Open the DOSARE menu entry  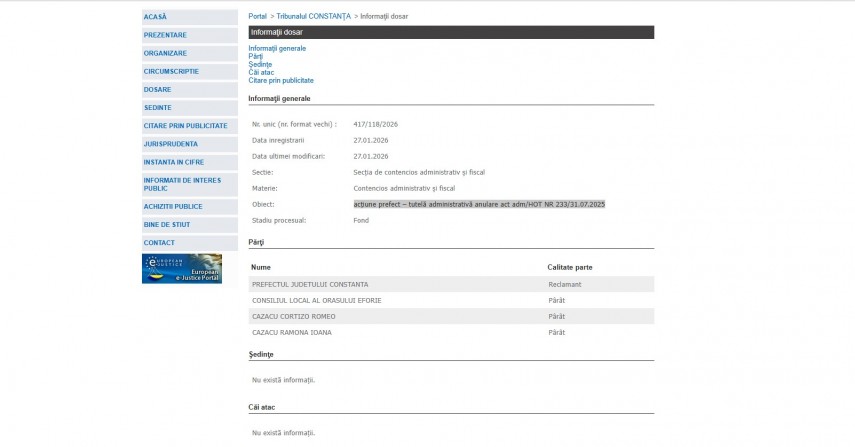[x=157, y=89]
